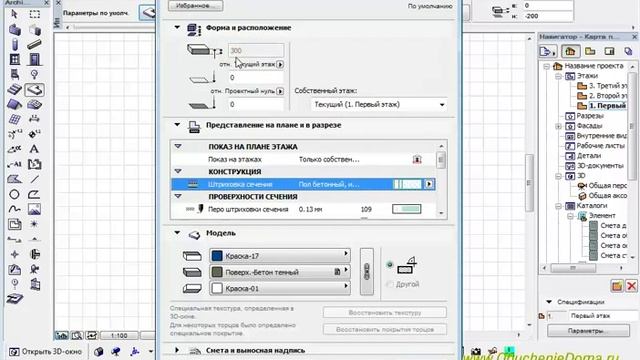640x360 pixels.
Task: Select the Object (chair) tool
Action: pyautogui.click(x=15, y=74)
